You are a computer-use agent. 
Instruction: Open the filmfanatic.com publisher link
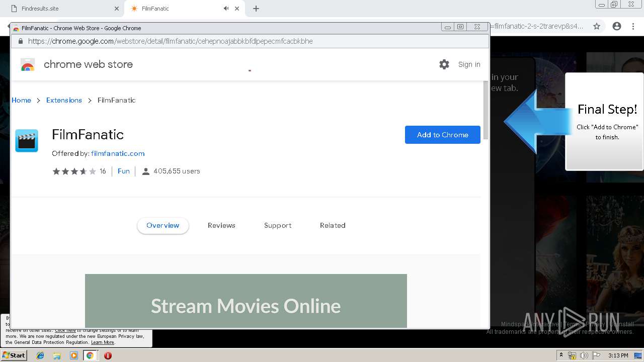click(118, 153)
